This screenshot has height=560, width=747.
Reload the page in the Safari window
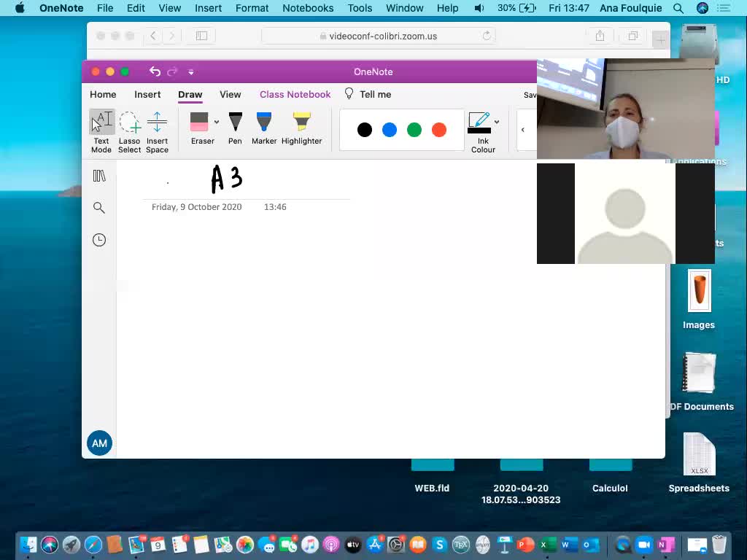point(487,36)
